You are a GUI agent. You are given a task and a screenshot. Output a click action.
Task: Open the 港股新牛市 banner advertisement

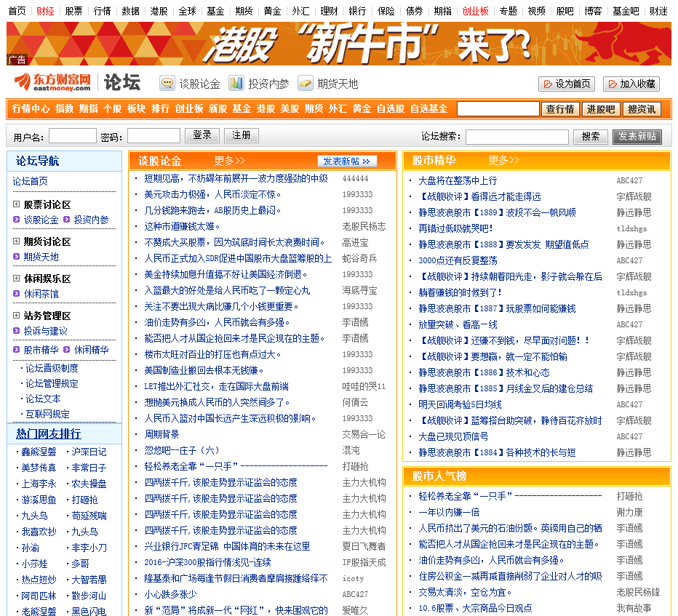click(x=338, y=44)
